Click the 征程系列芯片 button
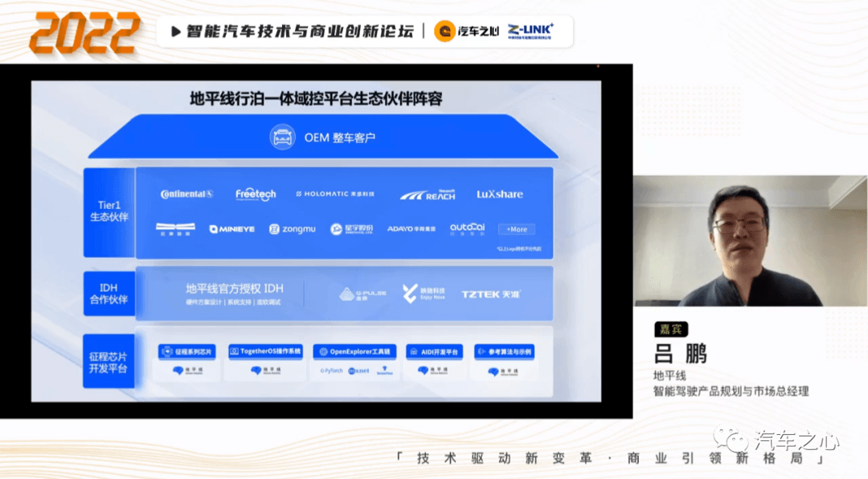The image size is (868, 479). click(186, 352)
